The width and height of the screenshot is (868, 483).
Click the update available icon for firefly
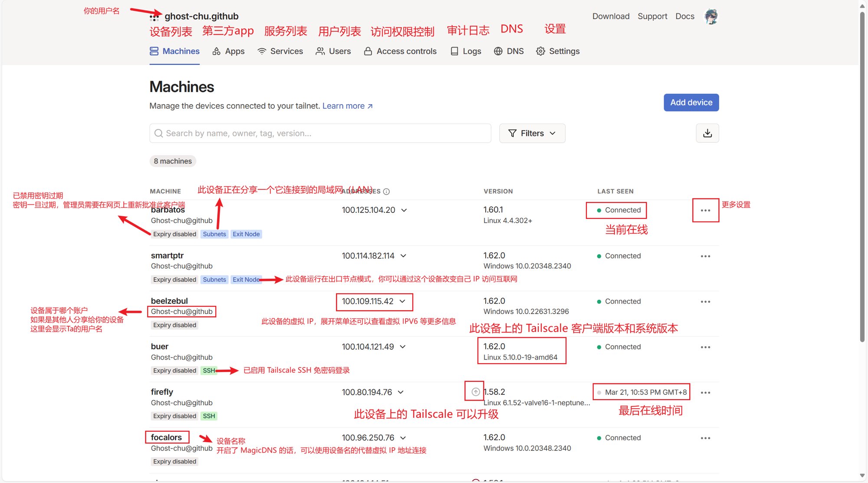476,392
